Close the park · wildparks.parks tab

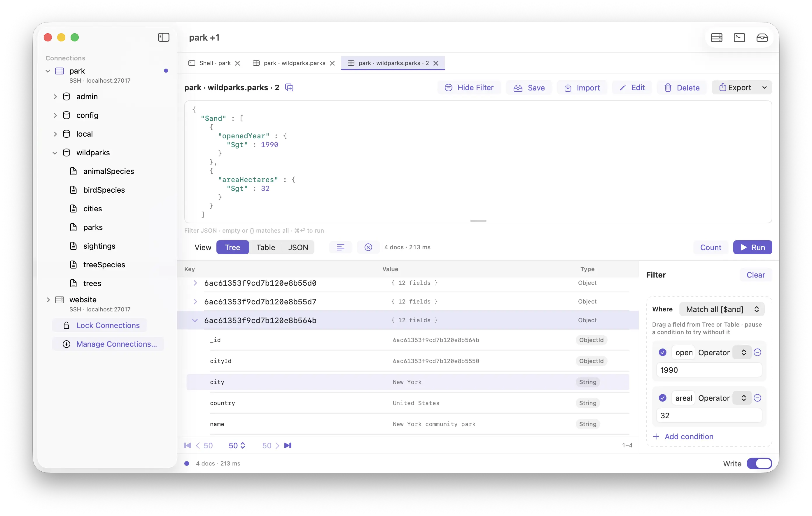click(332, 63)
